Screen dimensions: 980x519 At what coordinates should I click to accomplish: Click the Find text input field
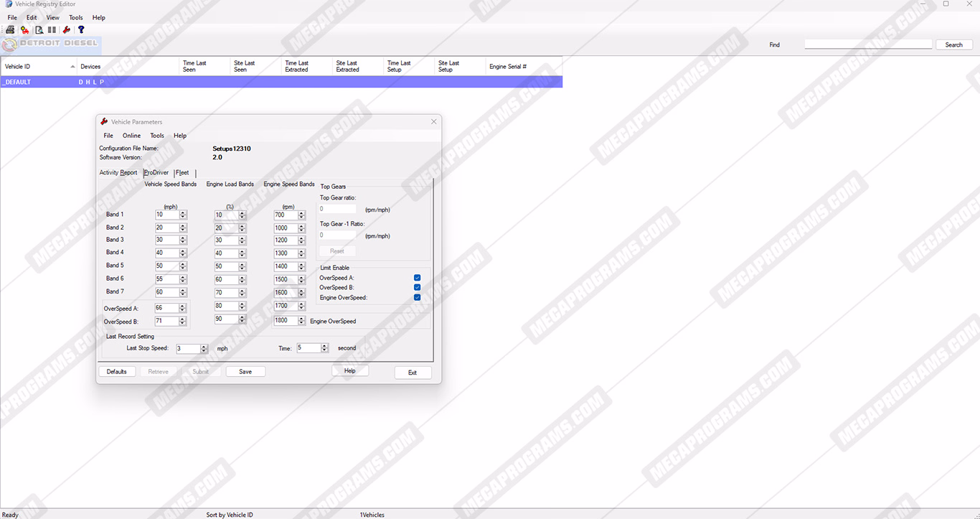[868, 45]
